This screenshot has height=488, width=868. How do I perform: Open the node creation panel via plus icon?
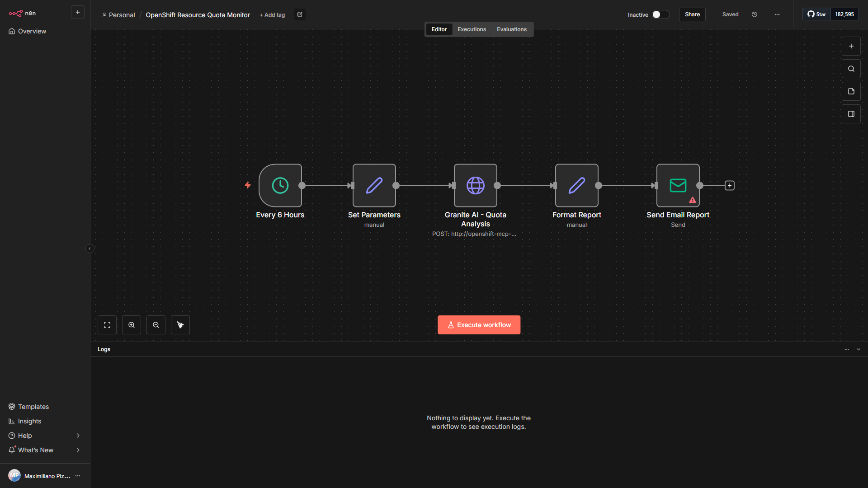click(x=851, y=46)
